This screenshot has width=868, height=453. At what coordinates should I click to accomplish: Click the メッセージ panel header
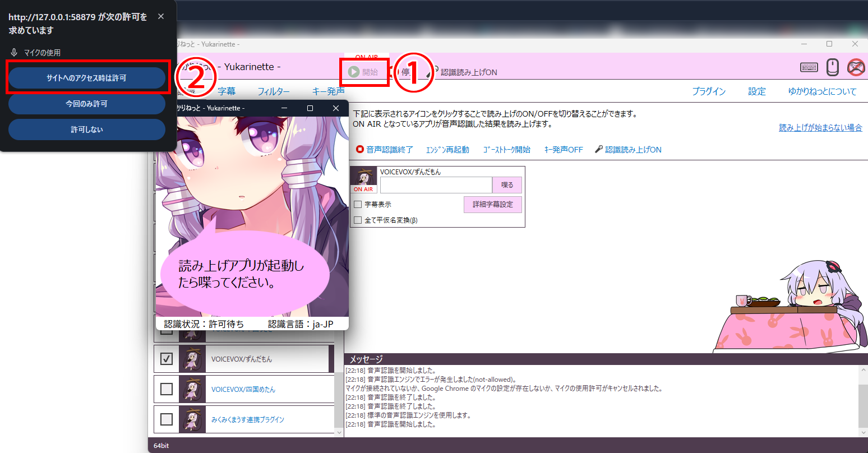tap(606, 359)
